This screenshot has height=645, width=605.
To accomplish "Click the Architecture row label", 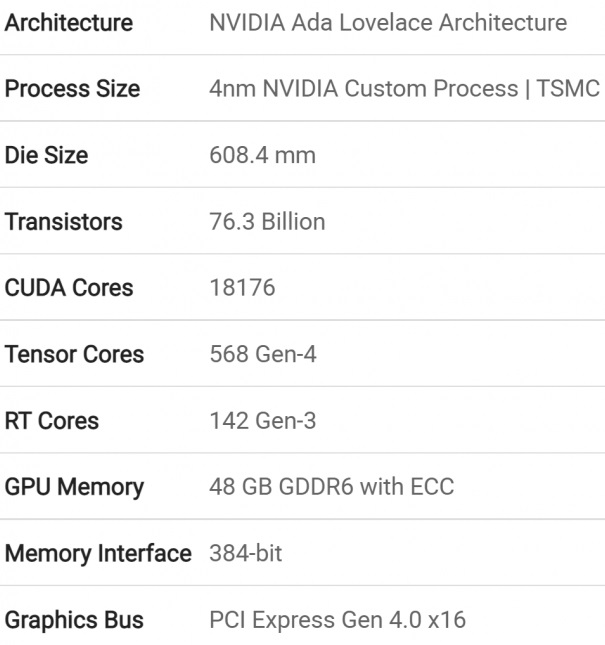I will pos(69,22).
